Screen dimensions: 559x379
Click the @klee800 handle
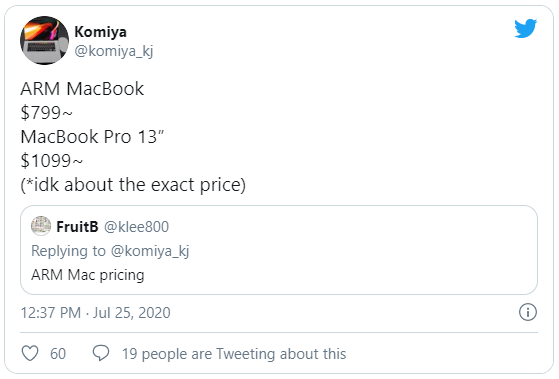(x=136, y=227)
